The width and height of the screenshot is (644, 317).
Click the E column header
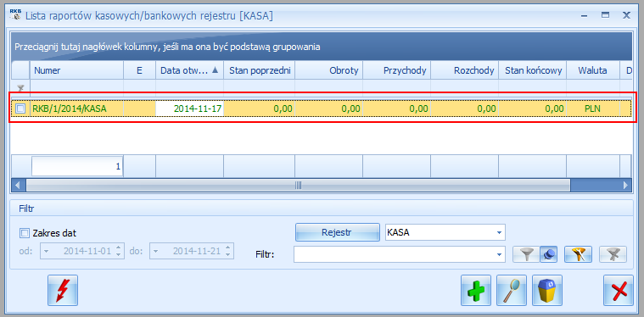[x=139, y=70]
